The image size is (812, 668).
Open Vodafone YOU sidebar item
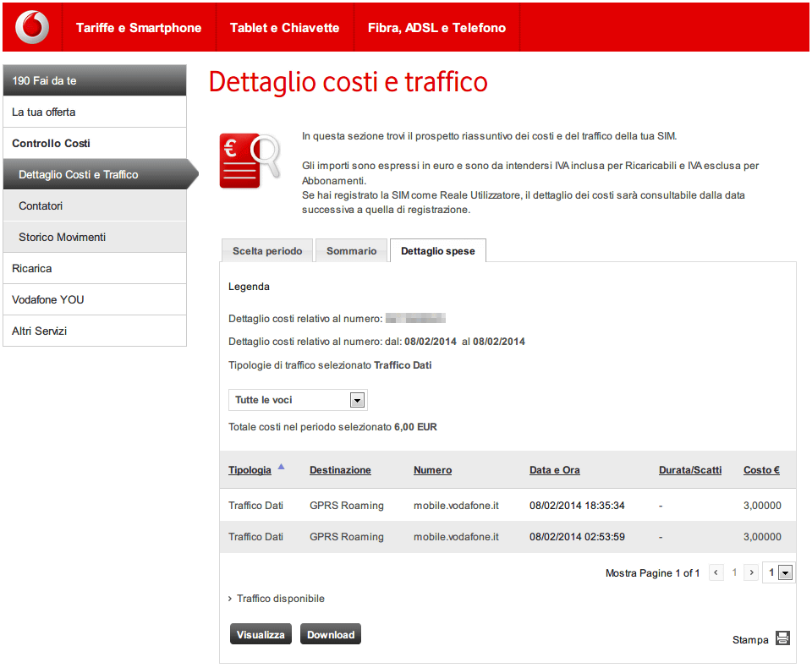95,300
